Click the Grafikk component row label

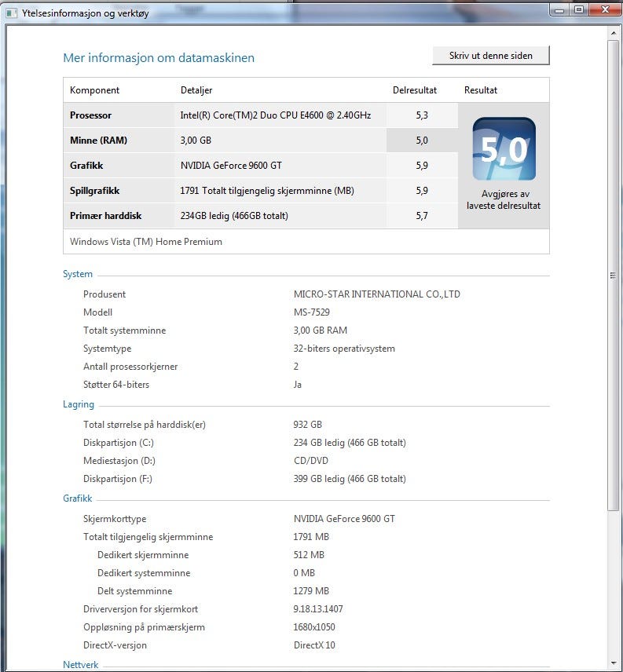86,166
